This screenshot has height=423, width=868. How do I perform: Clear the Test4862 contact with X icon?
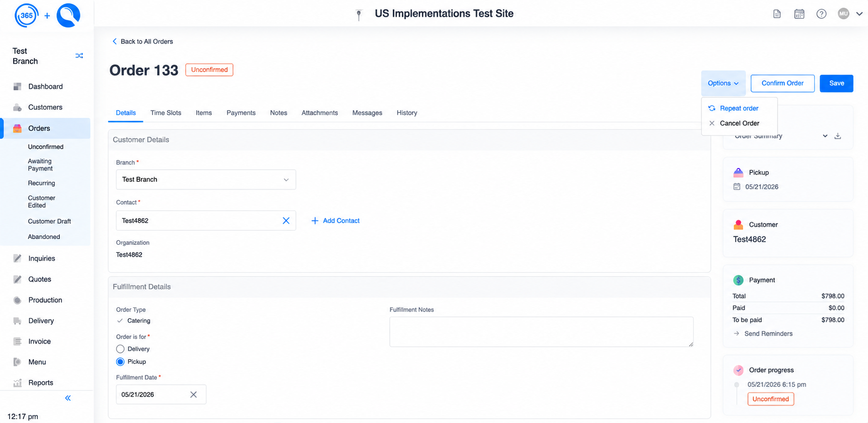(286, 221)
